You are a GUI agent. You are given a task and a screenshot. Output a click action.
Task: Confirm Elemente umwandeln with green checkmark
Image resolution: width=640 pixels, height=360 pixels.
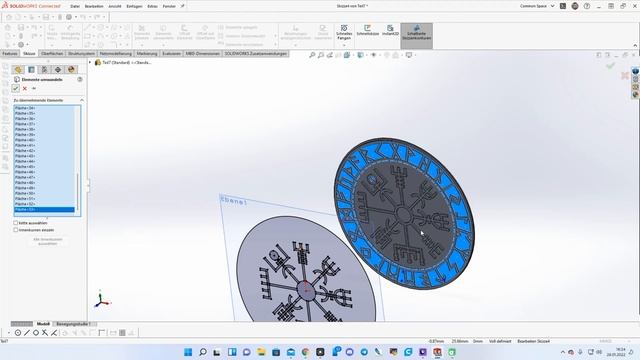click(16, 88)
